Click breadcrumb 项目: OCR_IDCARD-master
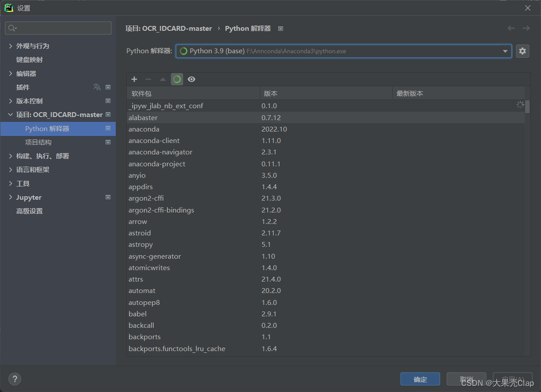The height and width of the screenshot is (392, 541). click(169, 28)
